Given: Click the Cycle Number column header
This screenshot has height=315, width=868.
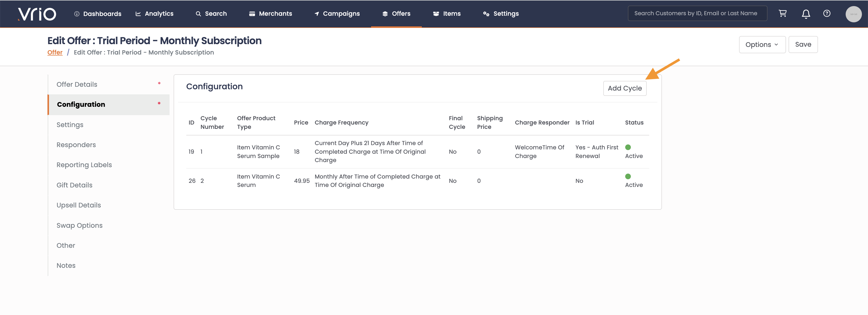Looking at the screenshot, I should [212, 123].
